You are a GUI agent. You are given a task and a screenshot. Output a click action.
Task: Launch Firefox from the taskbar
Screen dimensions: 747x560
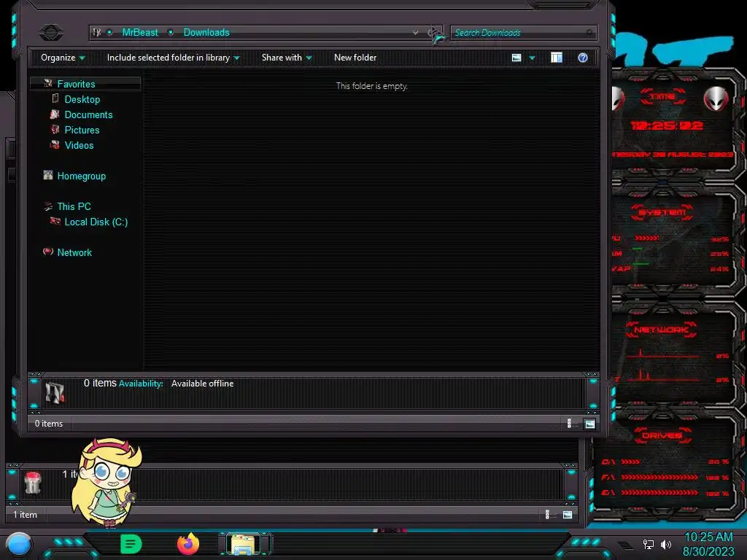(188, 544)
